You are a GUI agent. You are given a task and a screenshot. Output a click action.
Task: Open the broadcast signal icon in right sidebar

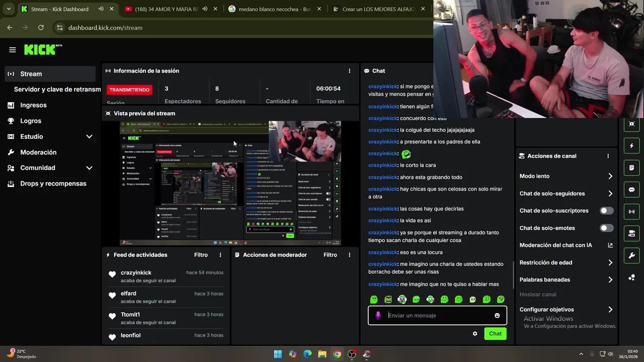pyautogui.click(x=631, y=212)
